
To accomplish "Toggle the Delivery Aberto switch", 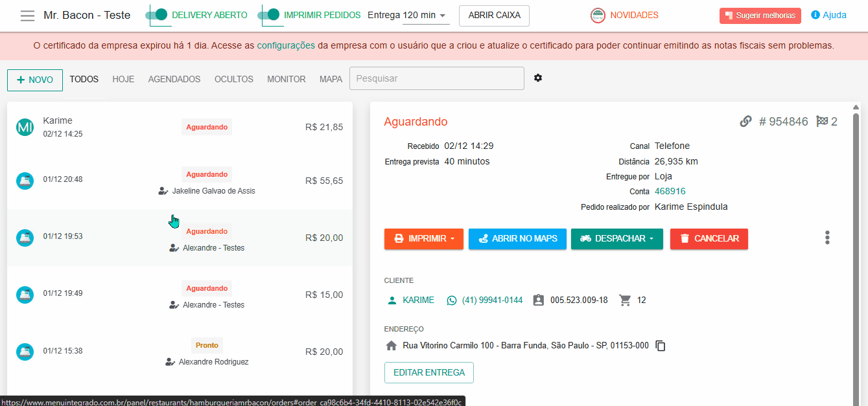I will coord(157,15).
